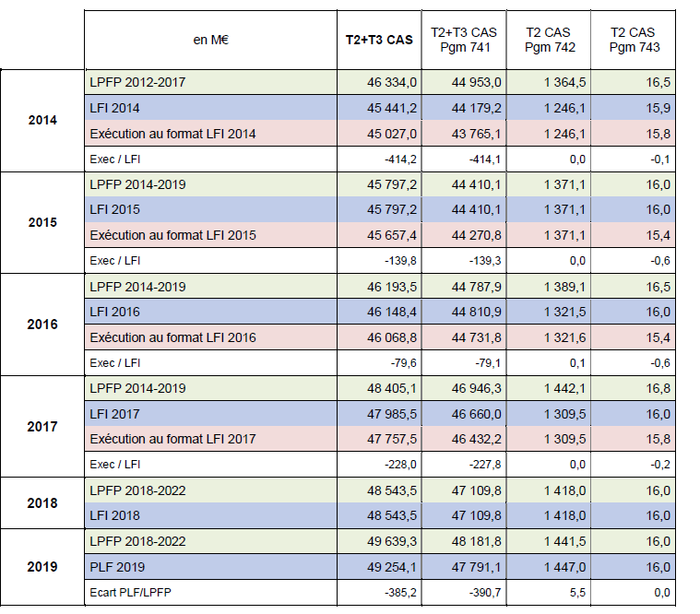Select the 5,5 value in the Ecart row
This screenshot has width=700, height=614.
coord(575,593)
